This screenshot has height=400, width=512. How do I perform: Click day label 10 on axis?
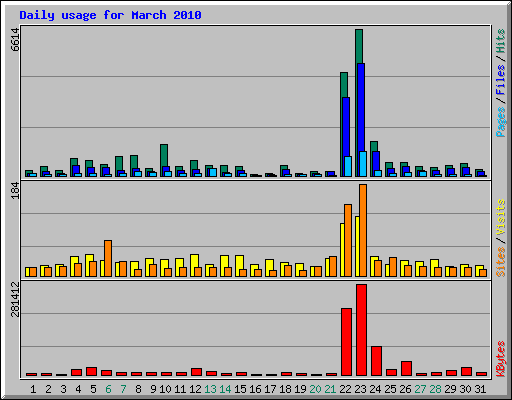click(x=165, y=389)
